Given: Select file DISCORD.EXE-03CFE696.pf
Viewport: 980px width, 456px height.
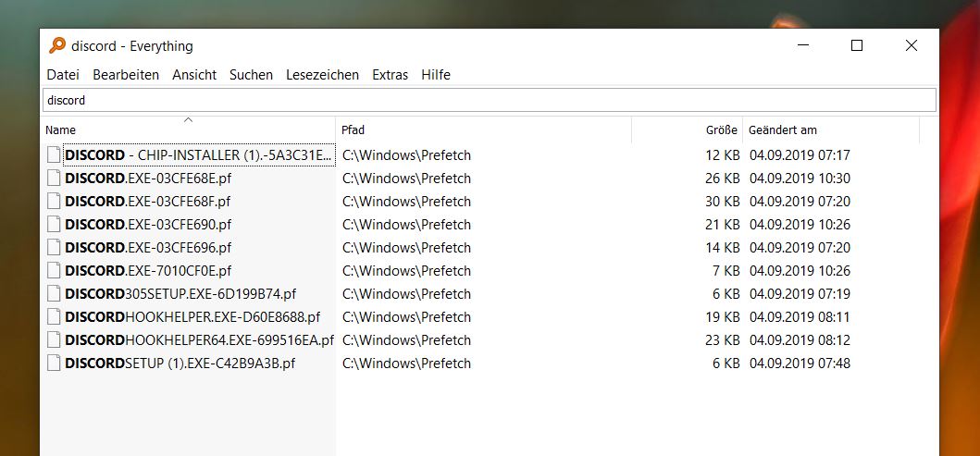Looking at the screenshot, I should tap(148, 247).
